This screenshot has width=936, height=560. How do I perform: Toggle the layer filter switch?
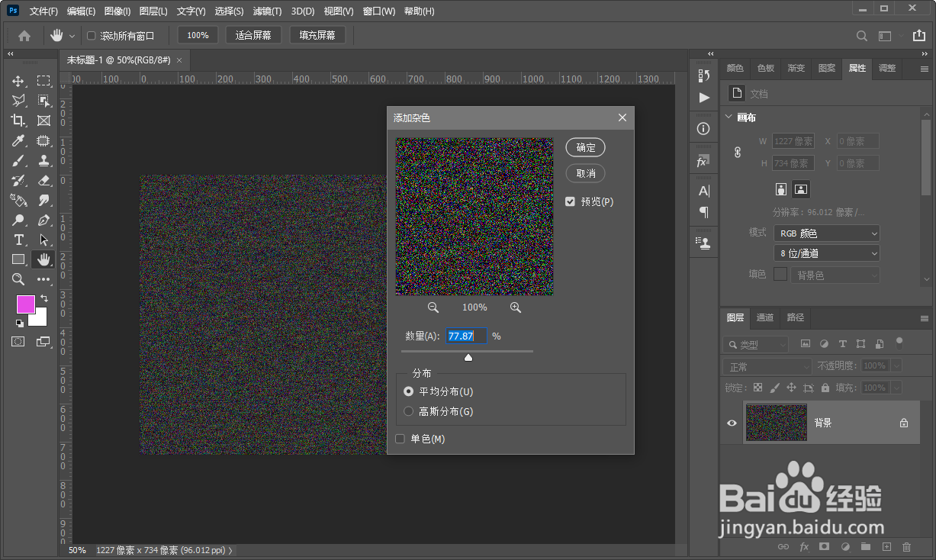coord(899,343)
